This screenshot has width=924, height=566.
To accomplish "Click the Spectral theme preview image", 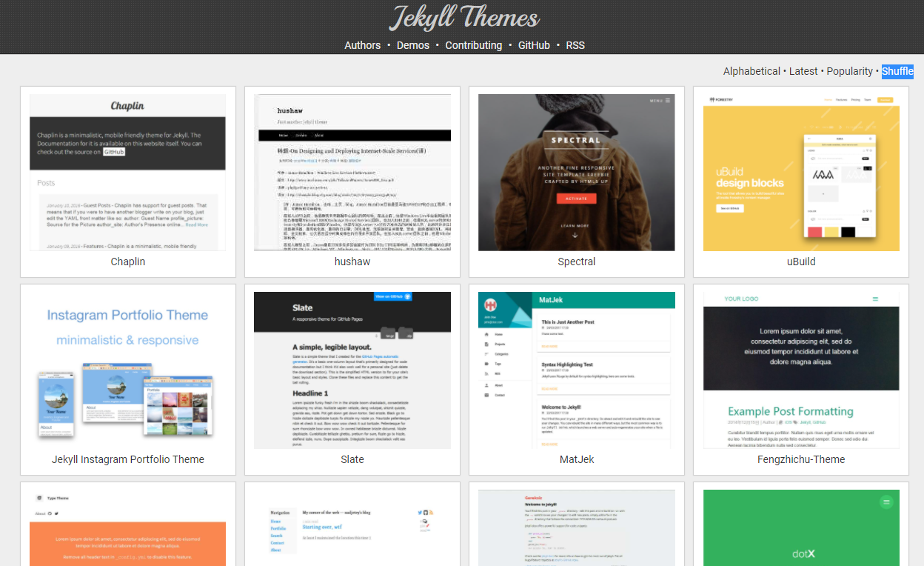I will click(576, 172).
